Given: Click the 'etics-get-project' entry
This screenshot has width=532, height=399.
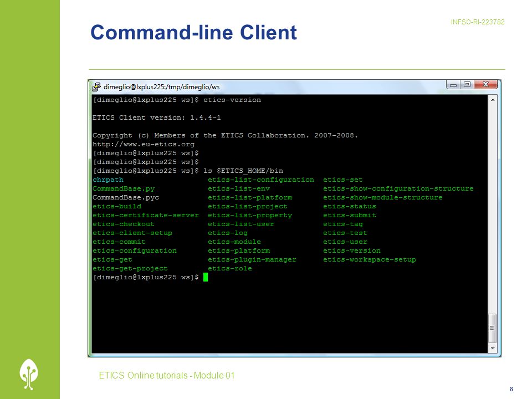Looking at the screenshot, I should point(130,268).
